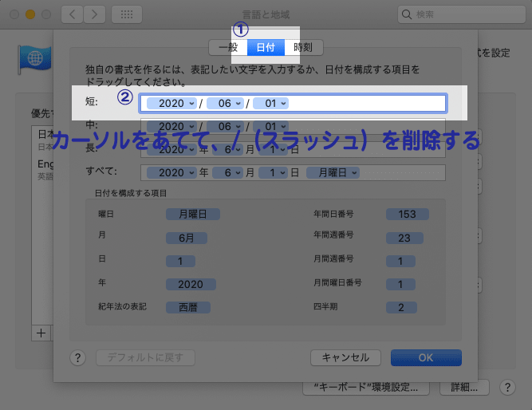Open キーボード環境設定 button
The image size is (532, 410).
pos(366,388)
